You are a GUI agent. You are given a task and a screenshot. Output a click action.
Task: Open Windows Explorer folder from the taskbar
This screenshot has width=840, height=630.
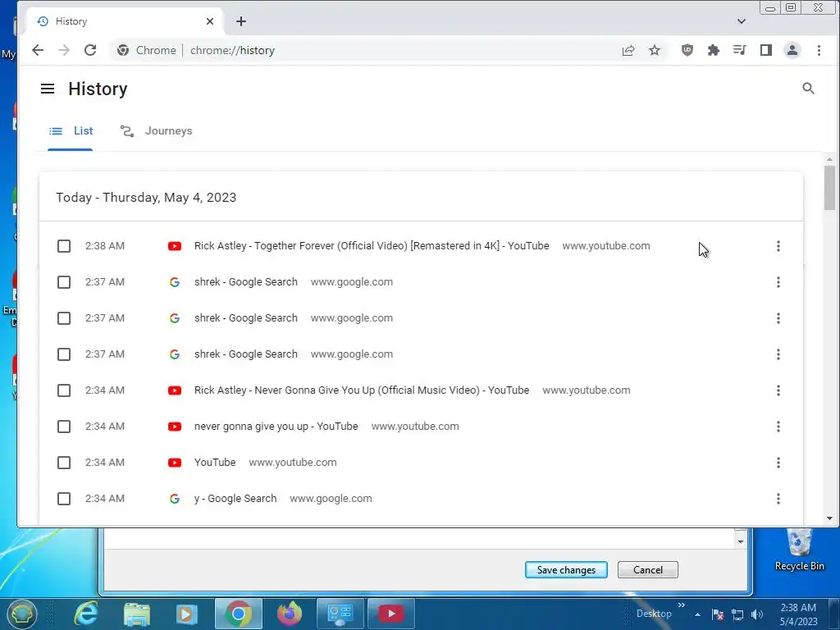(137, 614)
